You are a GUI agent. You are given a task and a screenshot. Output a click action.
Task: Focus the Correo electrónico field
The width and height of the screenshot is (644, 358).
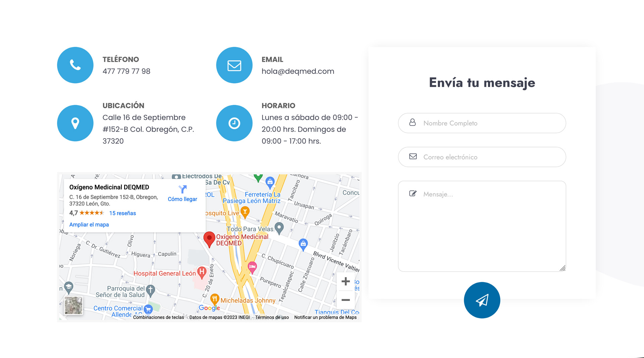point(482,157)
